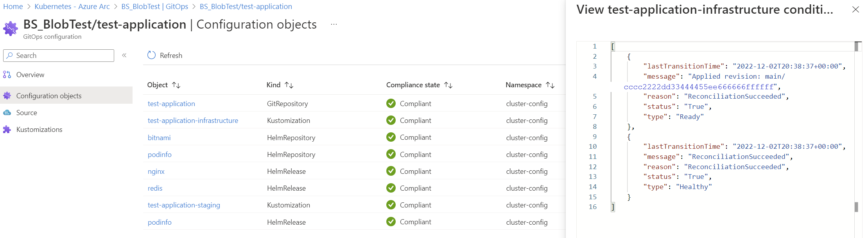868x238 pixels.
Task: Go to Home via the breadcrumb
Action: tap(13, 6)
